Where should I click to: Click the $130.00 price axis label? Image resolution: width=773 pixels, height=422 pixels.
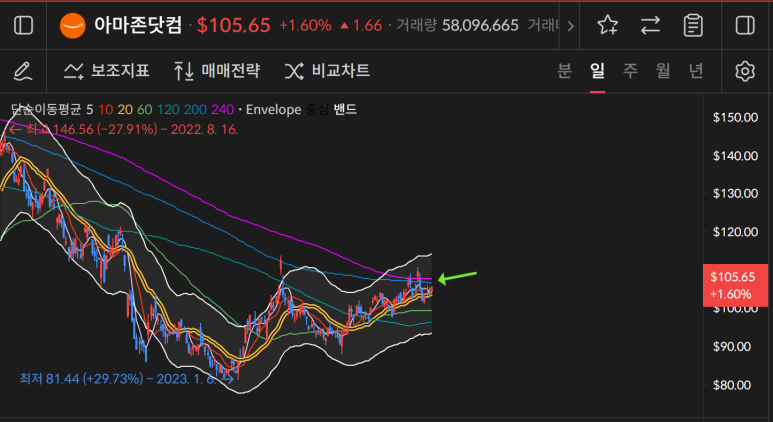click(735, 193)
